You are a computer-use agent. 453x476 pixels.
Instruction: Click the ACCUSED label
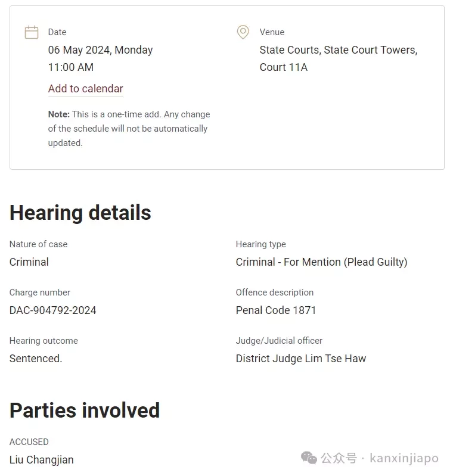point(29,441)
